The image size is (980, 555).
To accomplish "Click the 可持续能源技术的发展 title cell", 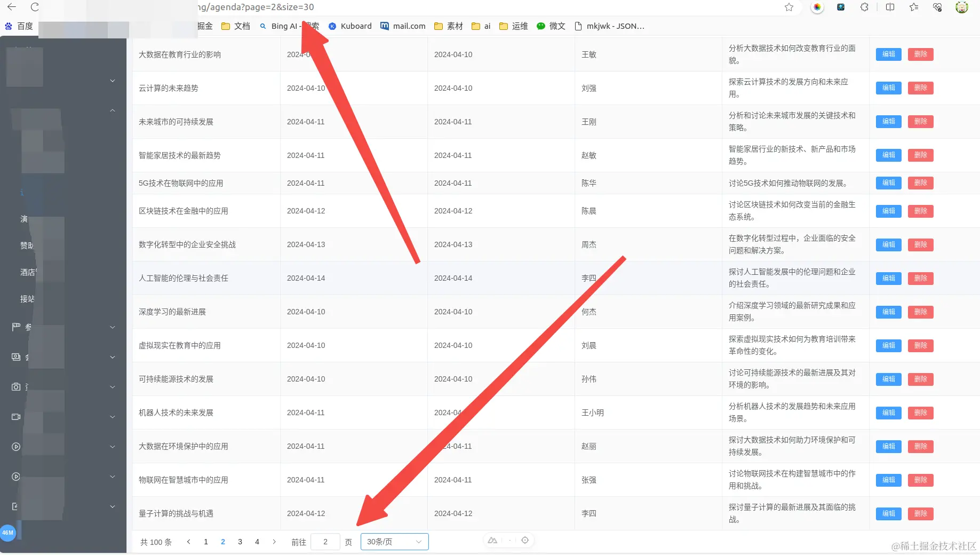I will click(176, 379).
